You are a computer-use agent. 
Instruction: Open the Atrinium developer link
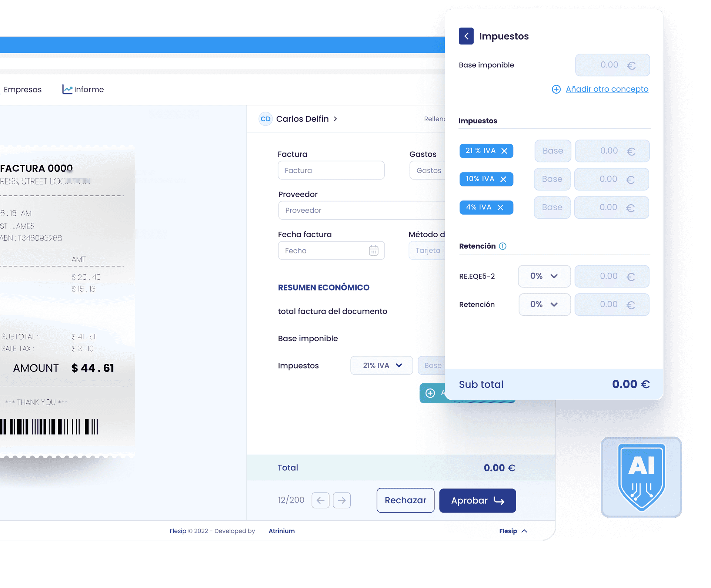point(282,531)
